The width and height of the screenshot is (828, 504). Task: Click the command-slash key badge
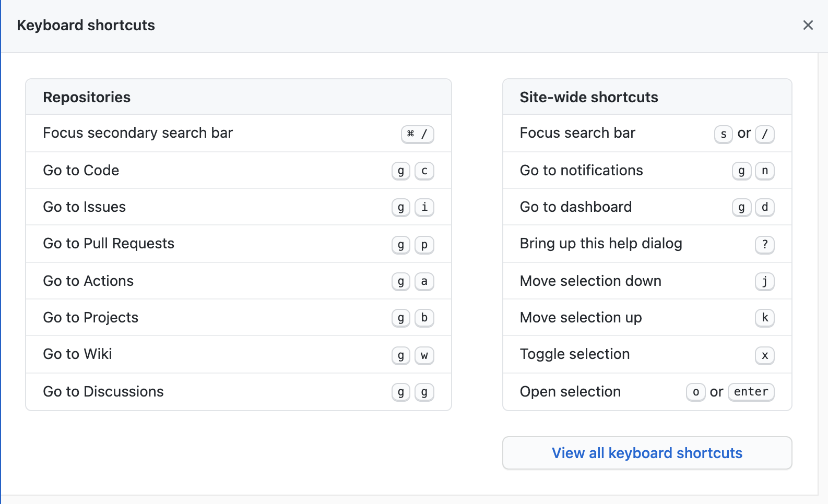pyautogui.click(x=417, y=134)
